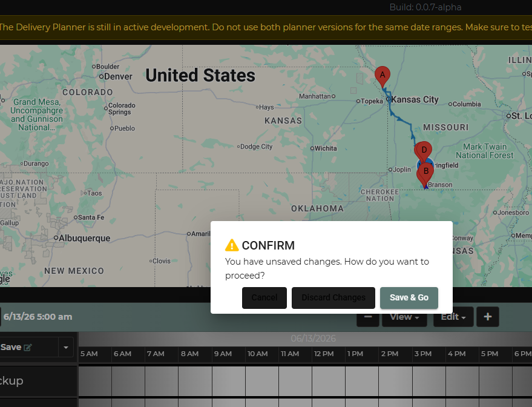This screenshot has width=532, height=407.
Task: Click the yellow warning icon in the dialog
Action: pos(232,245)
